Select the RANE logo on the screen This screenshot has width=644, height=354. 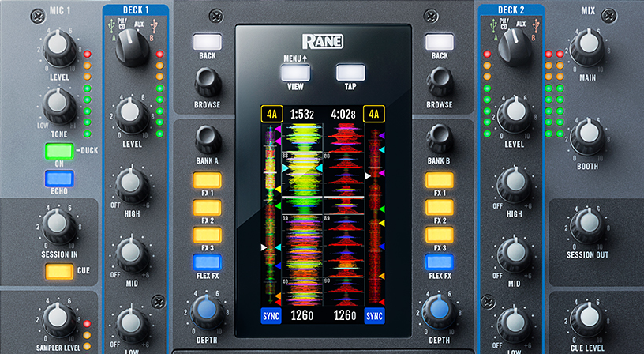click(x=323, y=42)
